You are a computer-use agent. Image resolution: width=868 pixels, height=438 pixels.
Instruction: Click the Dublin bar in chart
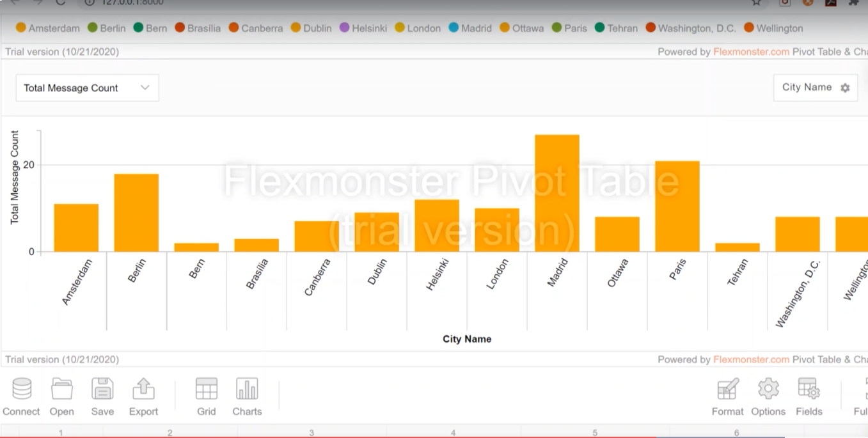[377, 232]
